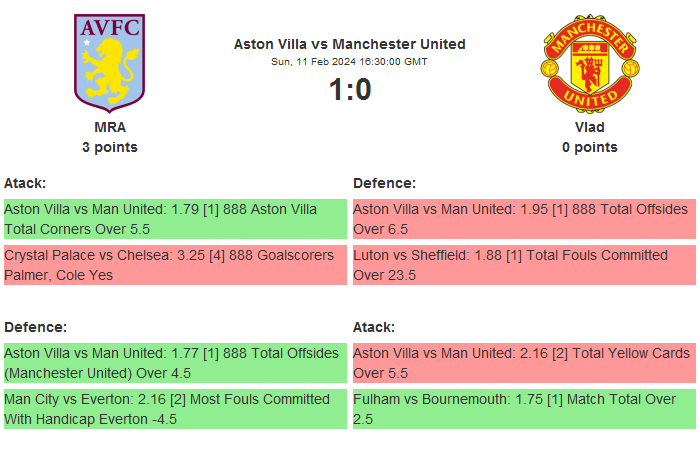Click Vlad's top Defence section heading

pos(384,183)
